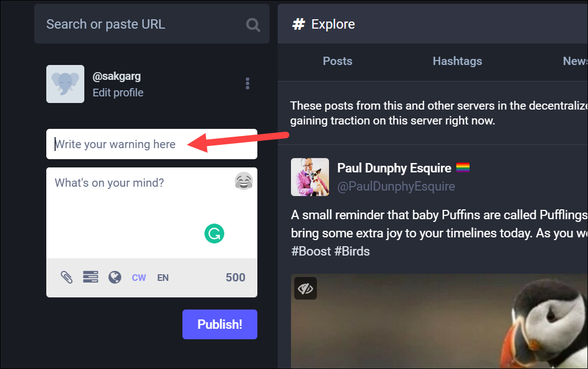Open the emoji picker in compose box
The image size is (588, 369).
pos(244,181)
